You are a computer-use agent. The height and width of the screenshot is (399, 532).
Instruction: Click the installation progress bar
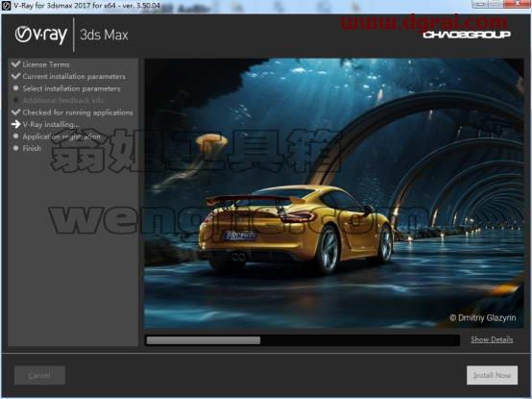pos(302,340)
